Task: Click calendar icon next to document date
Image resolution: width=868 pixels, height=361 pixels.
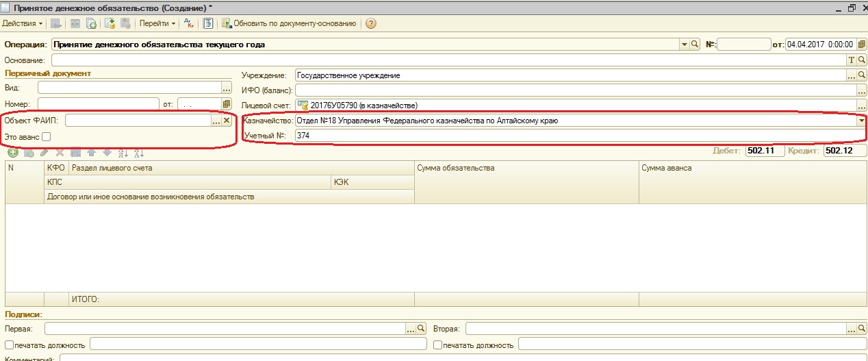Action: tap(861, 44)
